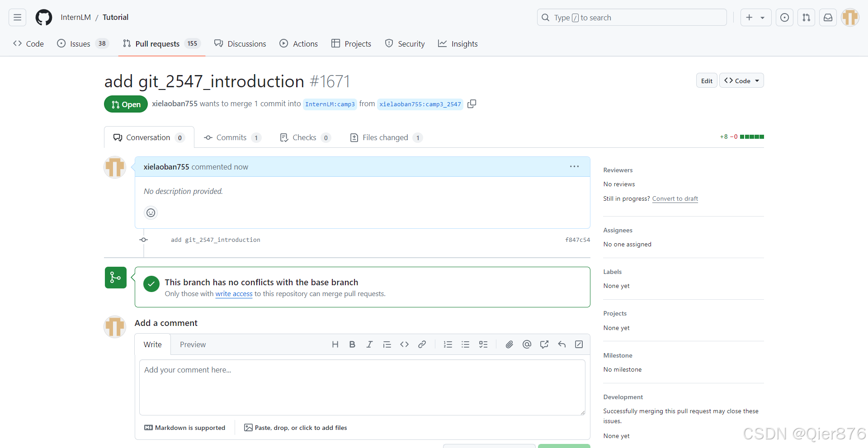
Task: Expand the Code dropdown button
Action: 741,80
